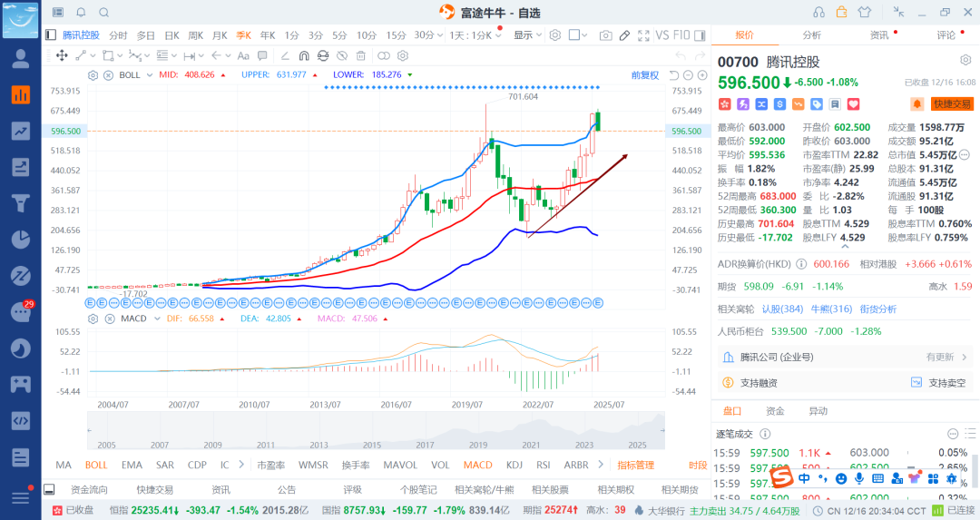This screenshot has width=980, height=520.
Task: Expand chart to fullscreen
Action: tap(643, 35)
